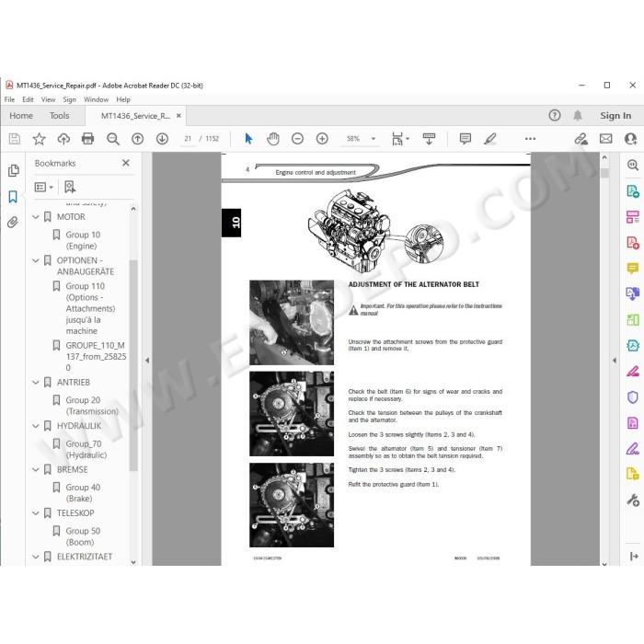Click the bookmarks panel scrollbar
Viewport: 644px width, 644px height.
click(133, 365)
